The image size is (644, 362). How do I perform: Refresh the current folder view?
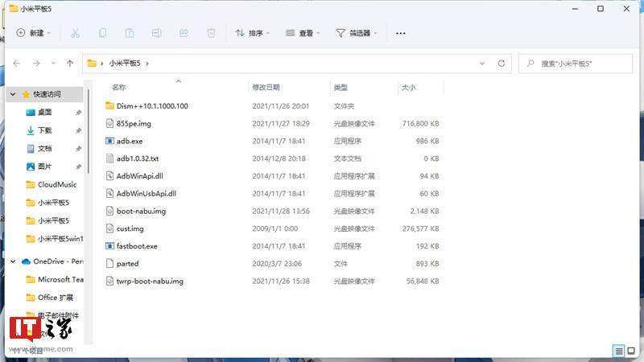coord(502,63)
